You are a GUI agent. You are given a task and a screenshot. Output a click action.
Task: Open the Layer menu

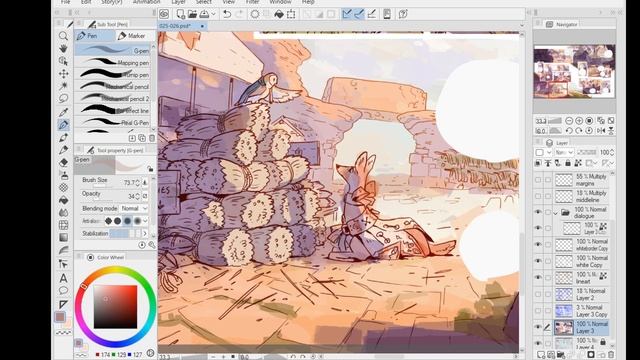(x=178, y=2)
